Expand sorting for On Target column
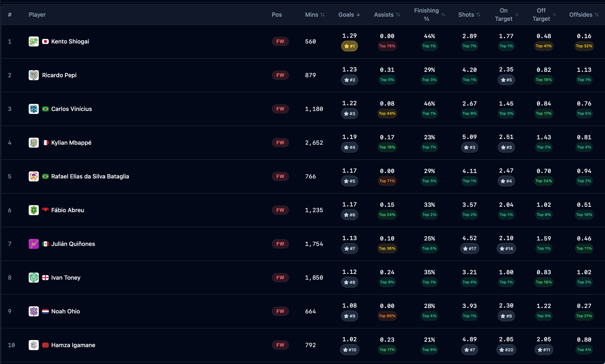 pyautogui.click(x=517, y=14)
